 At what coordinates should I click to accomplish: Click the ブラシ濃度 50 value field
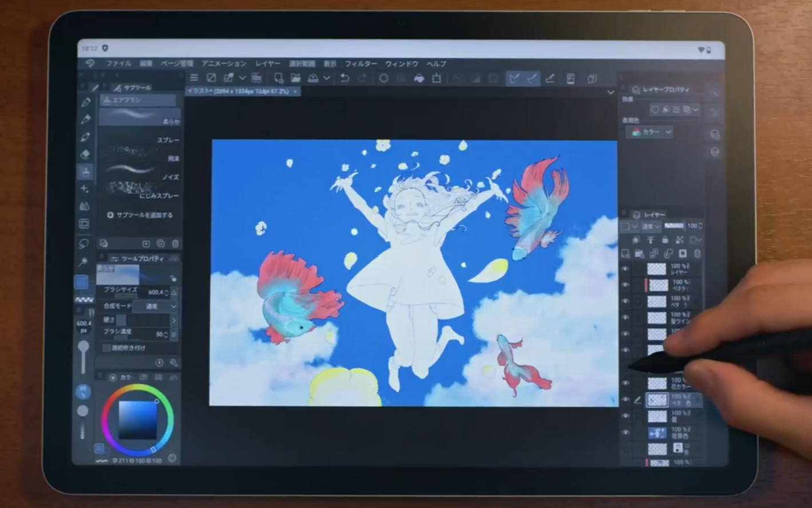click(160, 334)
